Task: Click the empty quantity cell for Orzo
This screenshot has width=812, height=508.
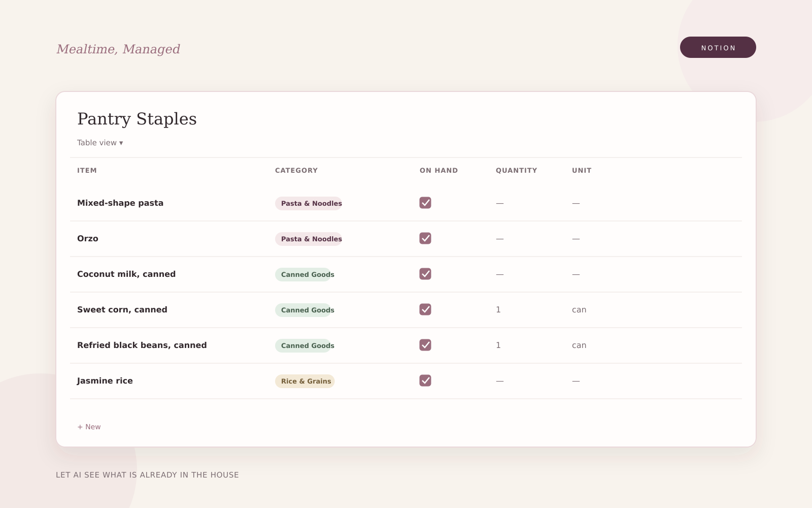Action: 500,238
